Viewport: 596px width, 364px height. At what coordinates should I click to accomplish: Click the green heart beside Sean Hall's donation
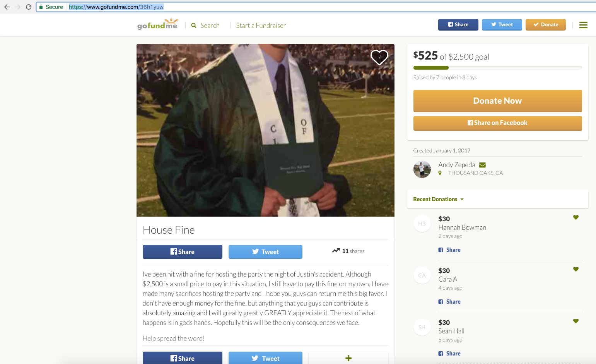point(576,321)
